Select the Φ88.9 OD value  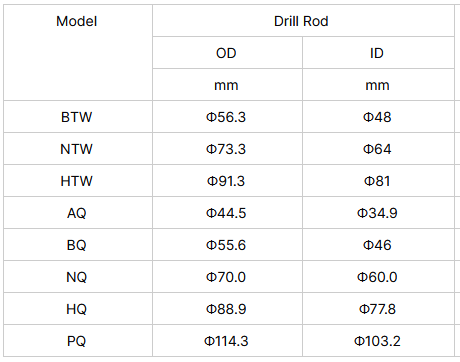tap(226, 309)
